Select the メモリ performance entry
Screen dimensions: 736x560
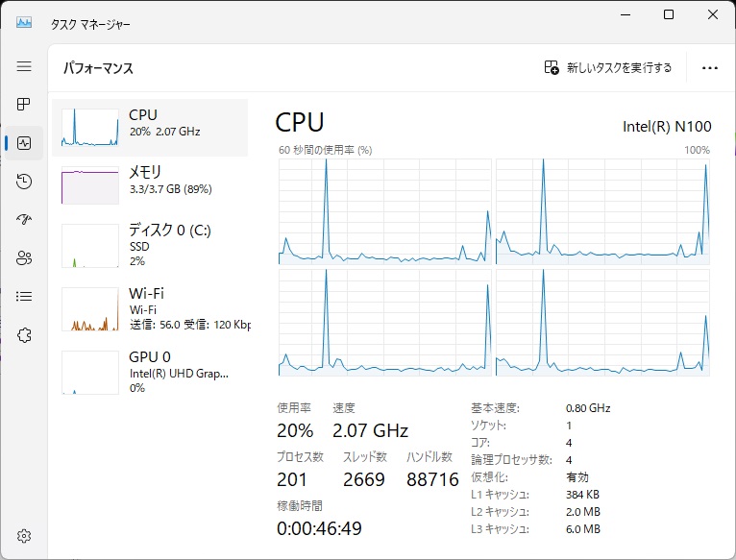[x=150, y=184]
